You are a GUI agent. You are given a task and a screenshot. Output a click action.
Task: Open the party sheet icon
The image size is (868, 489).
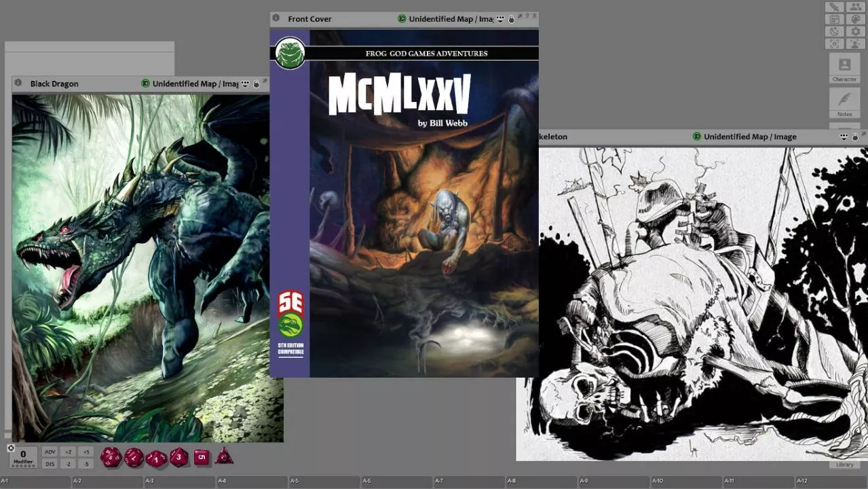[x=855, y=7]
